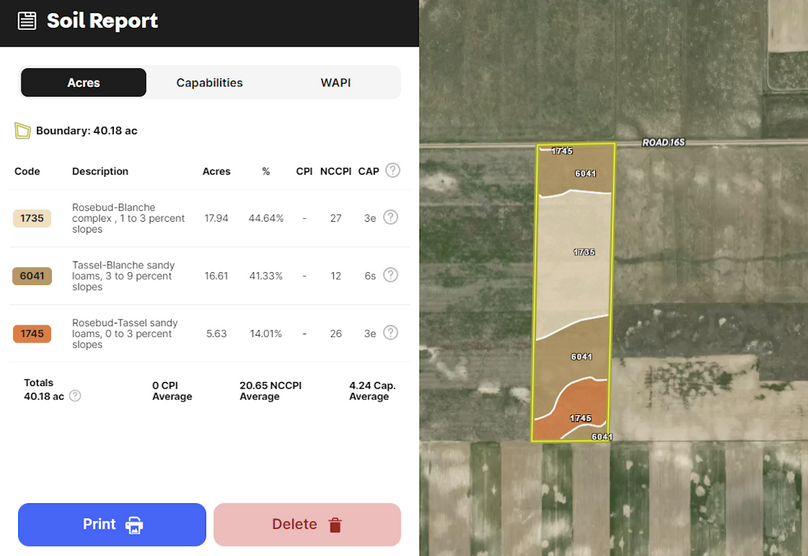Click the trash icon in Delete button
This screenshot has width=808, height=556.
335,525
